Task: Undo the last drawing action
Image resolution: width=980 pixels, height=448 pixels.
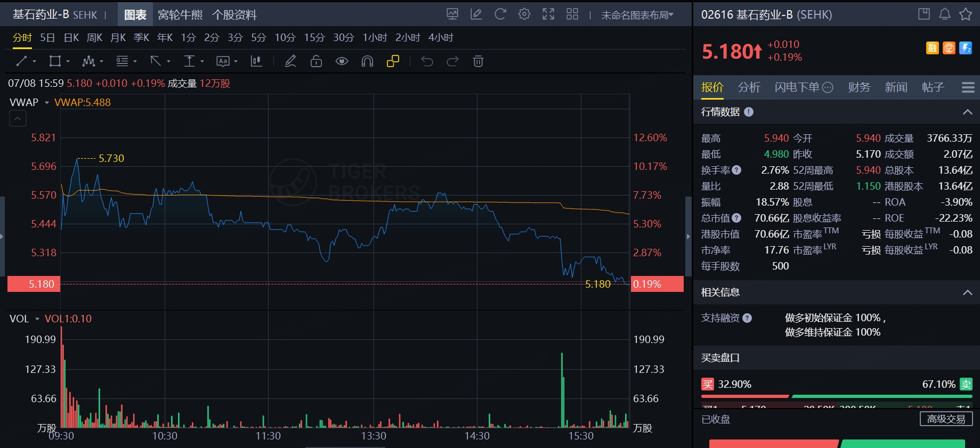Action: pos(427,61)
